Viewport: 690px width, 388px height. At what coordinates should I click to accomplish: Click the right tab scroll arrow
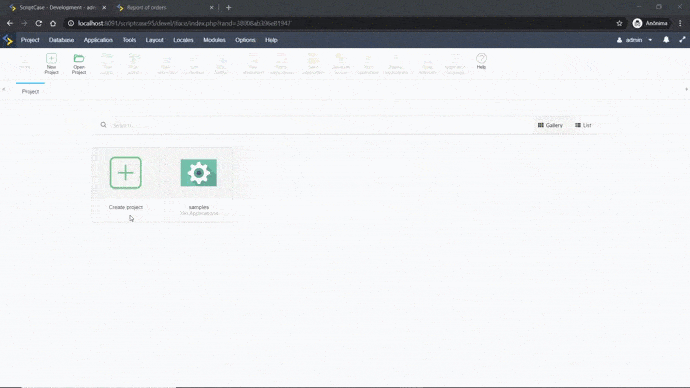(x=686, y=89)
